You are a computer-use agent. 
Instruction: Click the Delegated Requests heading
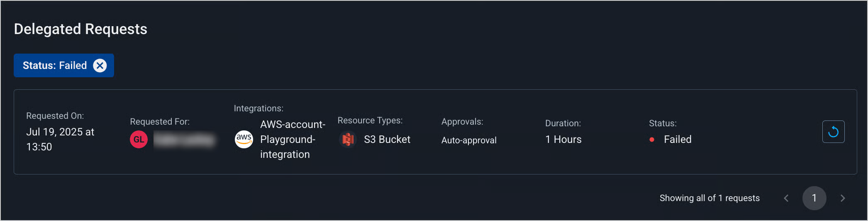point(80,29)
